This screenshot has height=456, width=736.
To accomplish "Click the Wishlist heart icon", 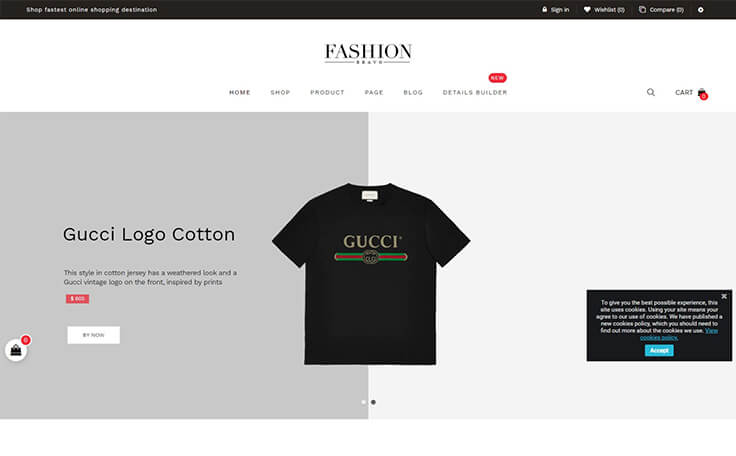I will tap(587, 9).
